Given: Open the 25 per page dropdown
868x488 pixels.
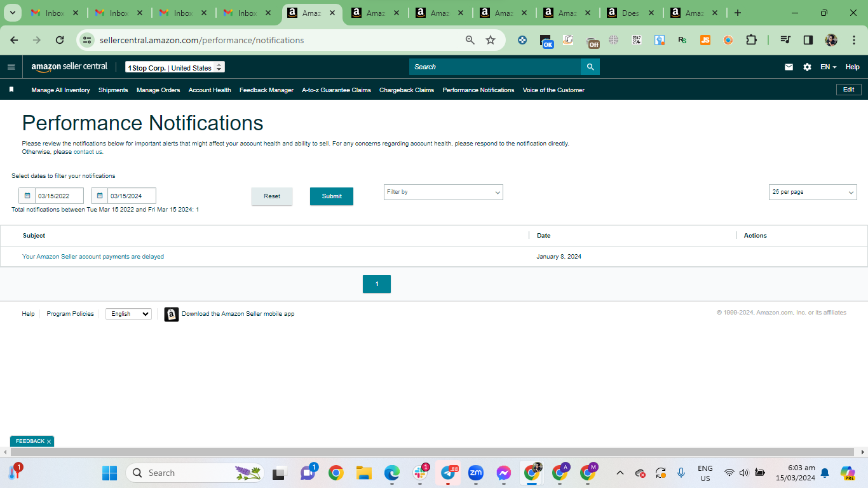Looking at the screenshot, I should pos(813,192).
